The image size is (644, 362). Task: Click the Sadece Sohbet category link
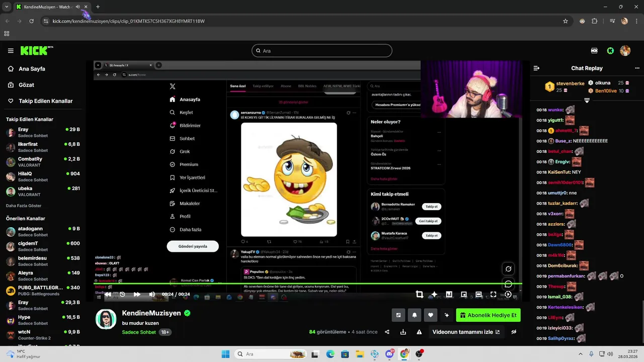(139, 332)
